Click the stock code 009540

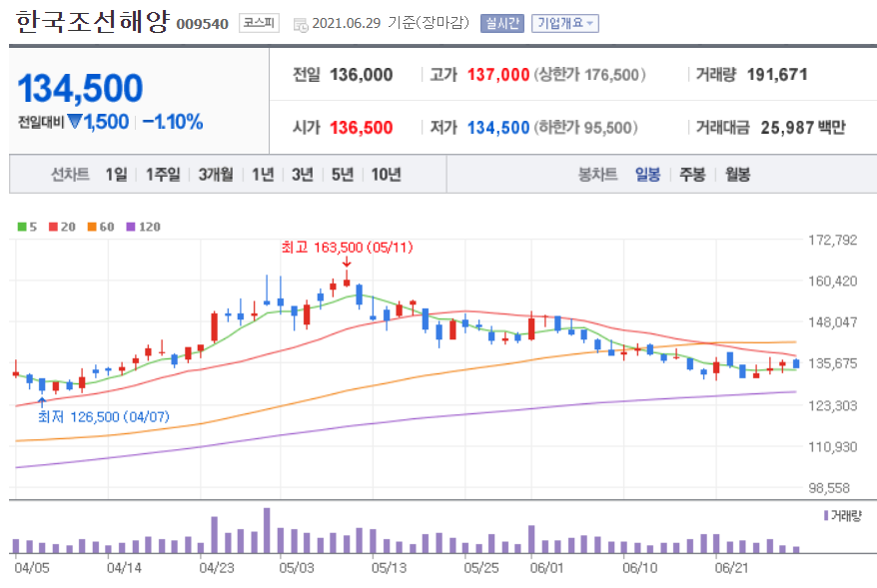pos(203,24)
